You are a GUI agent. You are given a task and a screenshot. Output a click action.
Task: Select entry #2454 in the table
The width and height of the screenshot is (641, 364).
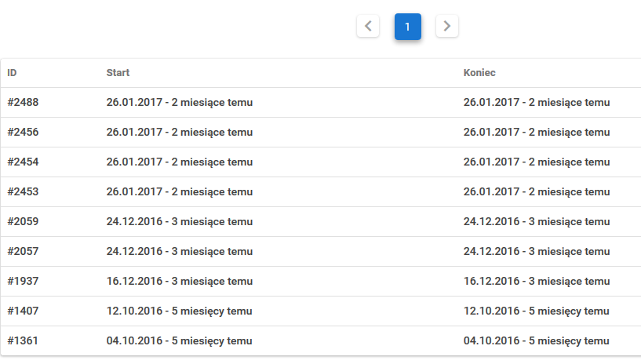23,162
